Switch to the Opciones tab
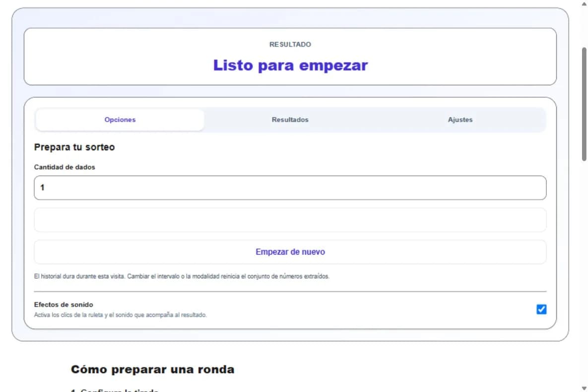 pyautogui.click(x=120, y=120)
